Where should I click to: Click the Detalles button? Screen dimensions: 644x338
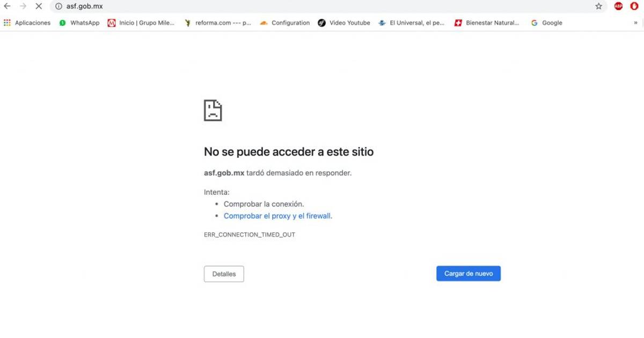point(224,274)
